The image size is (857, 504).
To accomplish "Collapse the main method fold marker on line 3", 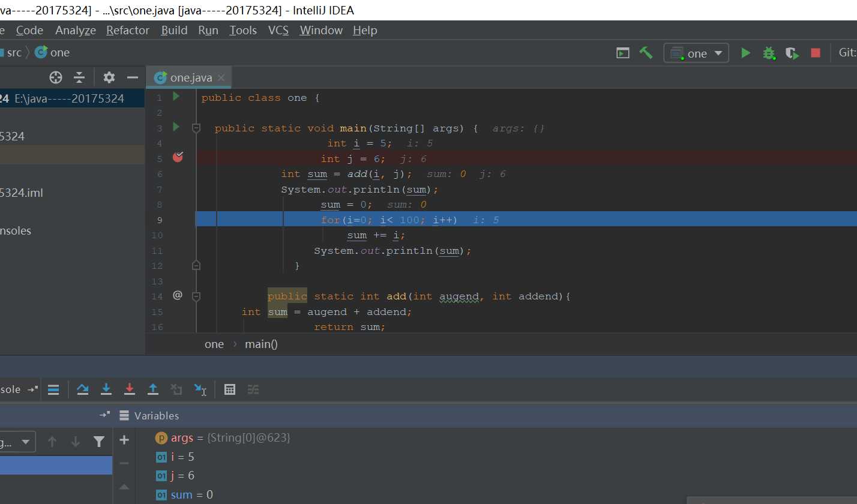I will 196,128.
